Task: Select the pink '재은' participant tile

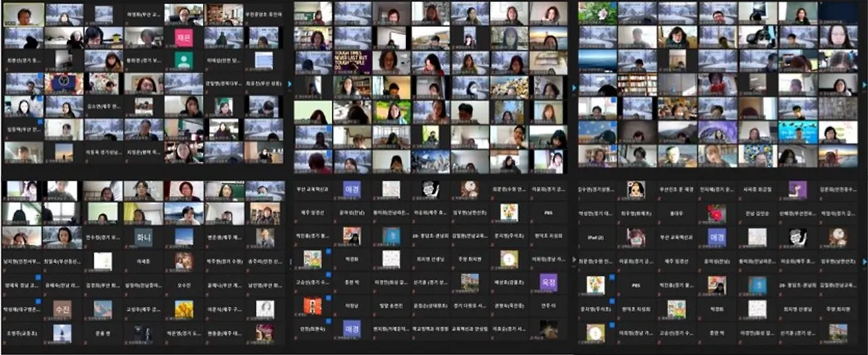Action: pos(184,37)
